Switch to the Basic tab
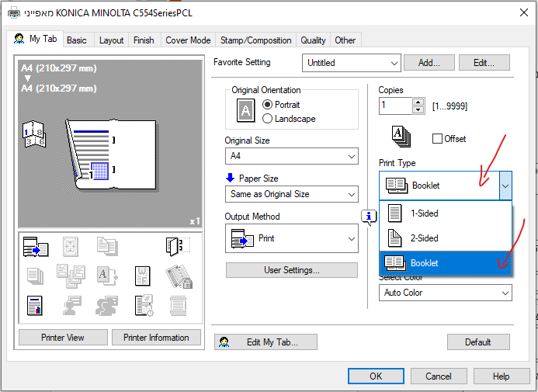 click(x=77, y=40)
